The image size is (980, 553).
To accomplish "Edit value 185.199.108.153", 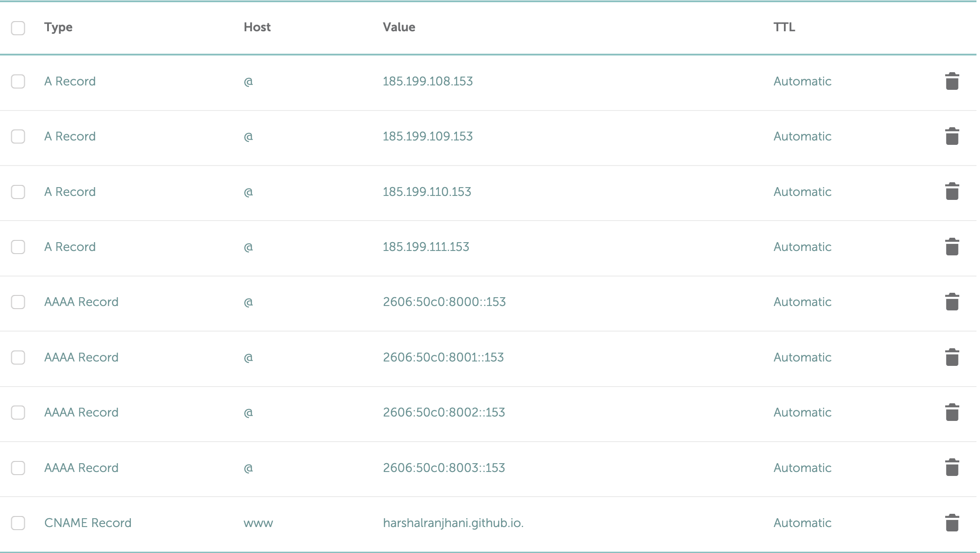I will click(x=428, y=81).
